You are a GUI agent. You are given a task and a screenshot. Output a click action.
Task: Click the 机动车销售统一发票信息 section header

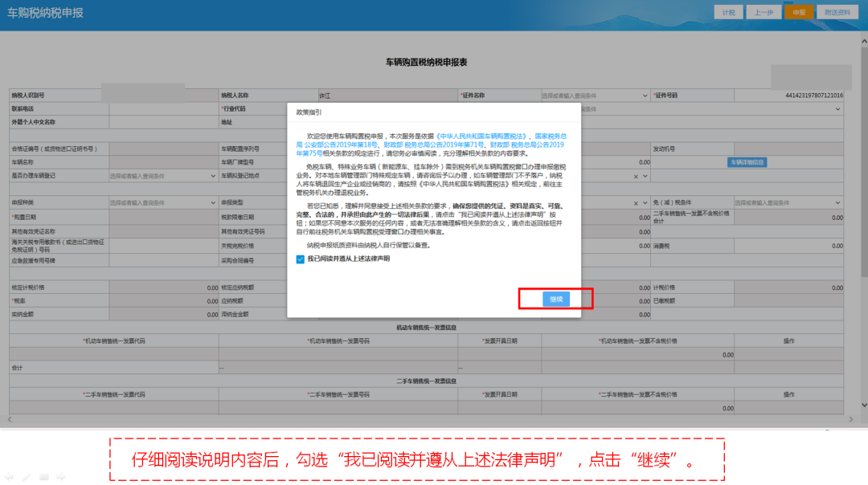tap(426, 328)
